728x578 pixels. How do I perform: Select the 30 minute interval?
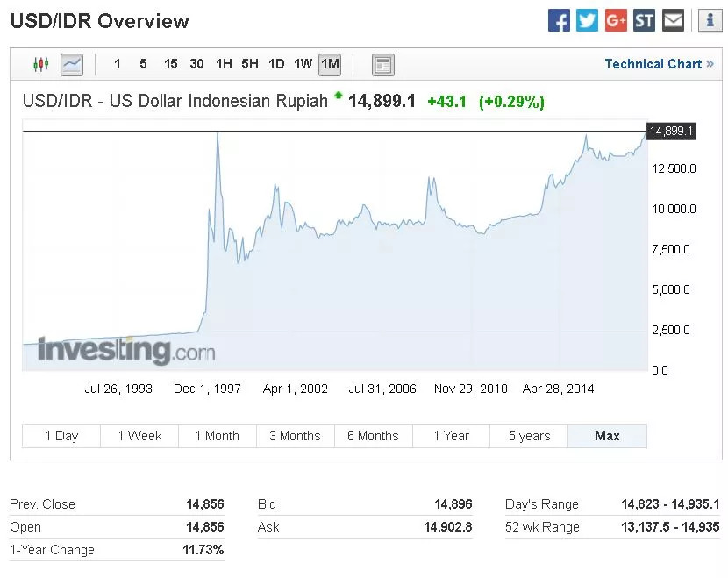[196, 64]
